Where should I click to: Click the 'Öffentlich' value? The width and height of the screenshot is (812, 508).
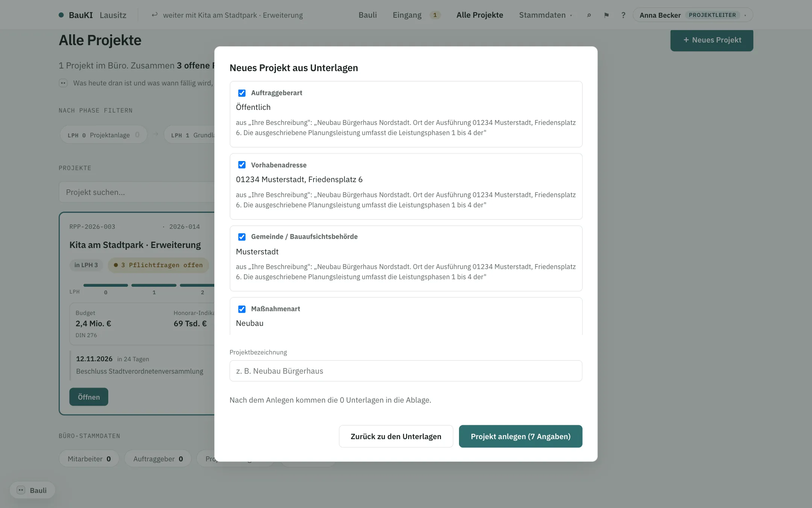[253, 107]
